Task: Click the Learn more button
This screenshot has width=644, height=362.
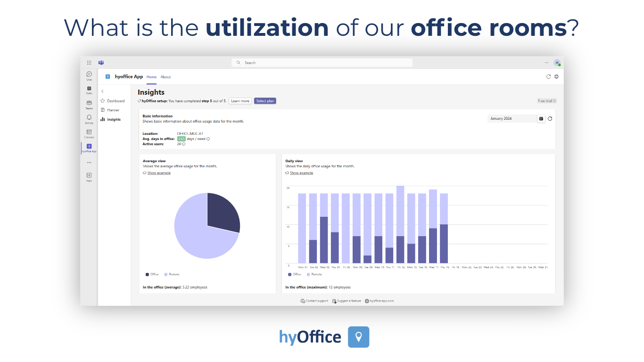Action: (240, 101)
